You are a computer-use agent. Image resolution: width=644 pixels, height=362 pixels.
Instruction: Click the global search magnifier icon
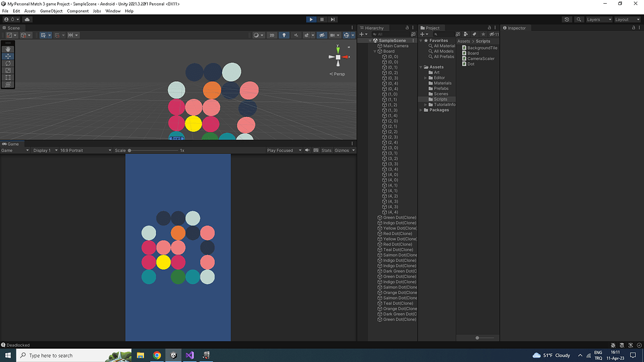coord(577,19)
